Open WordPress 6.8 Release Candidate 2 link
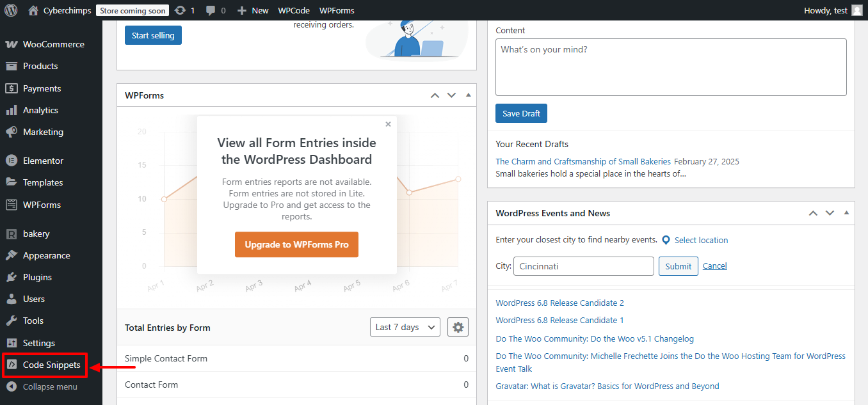Screen dimensions: 868x405 (x=559, y=303)
